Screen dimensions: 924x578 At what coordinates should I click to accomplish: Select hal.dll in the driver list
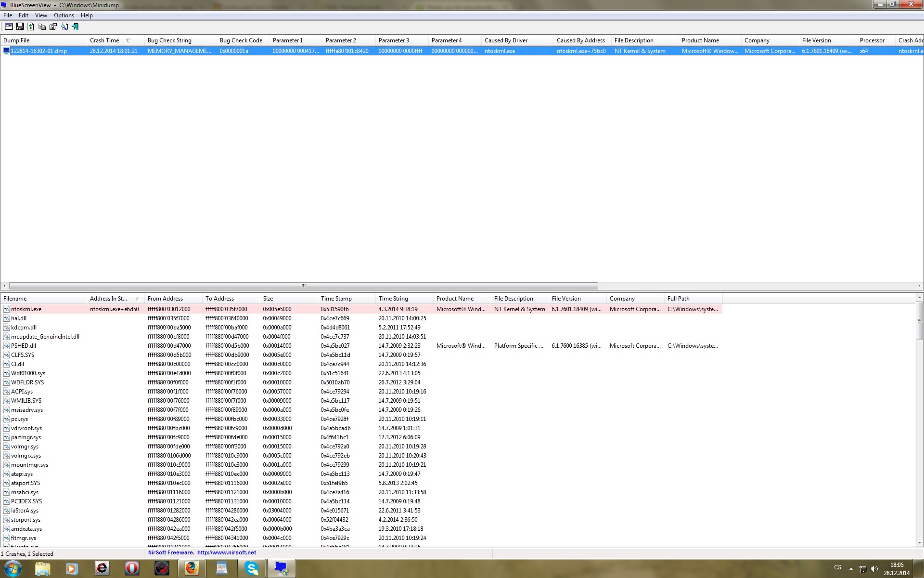pyautogui.click(x=19, y=318)
